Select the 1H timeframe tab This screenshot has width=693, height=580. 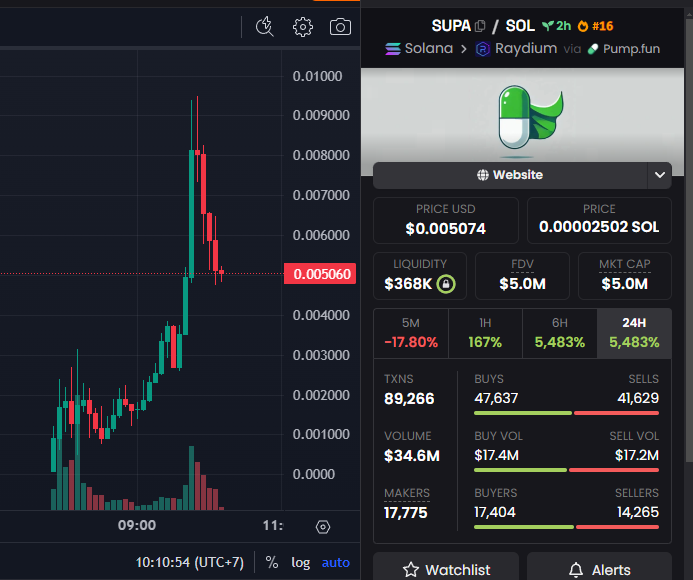(485, 333)
